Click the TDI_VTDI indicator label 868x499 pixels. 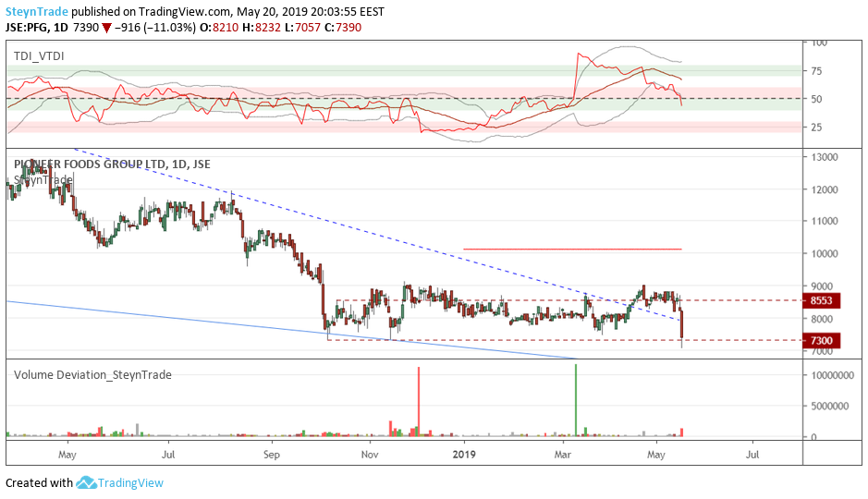(x=39, y=55)
